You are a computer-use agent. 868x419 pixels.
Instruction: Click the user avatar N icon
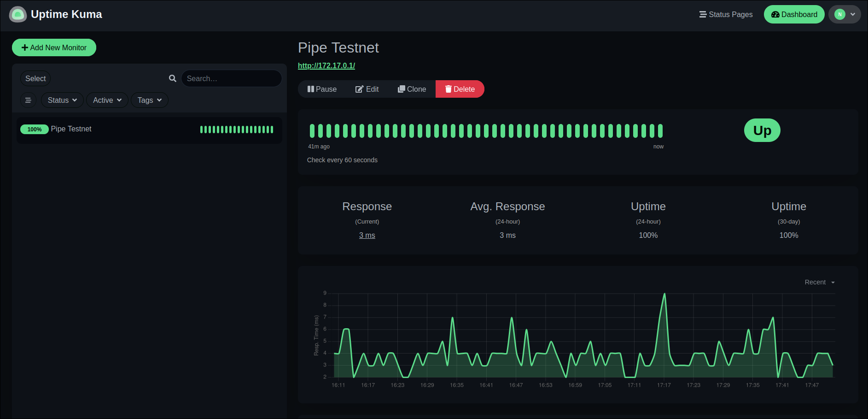[840, 14]
